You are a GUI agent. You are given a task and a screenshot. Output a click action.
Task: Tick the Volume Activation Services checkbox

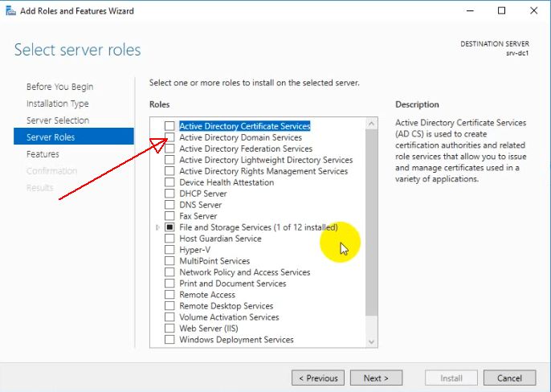coord(169,317)
